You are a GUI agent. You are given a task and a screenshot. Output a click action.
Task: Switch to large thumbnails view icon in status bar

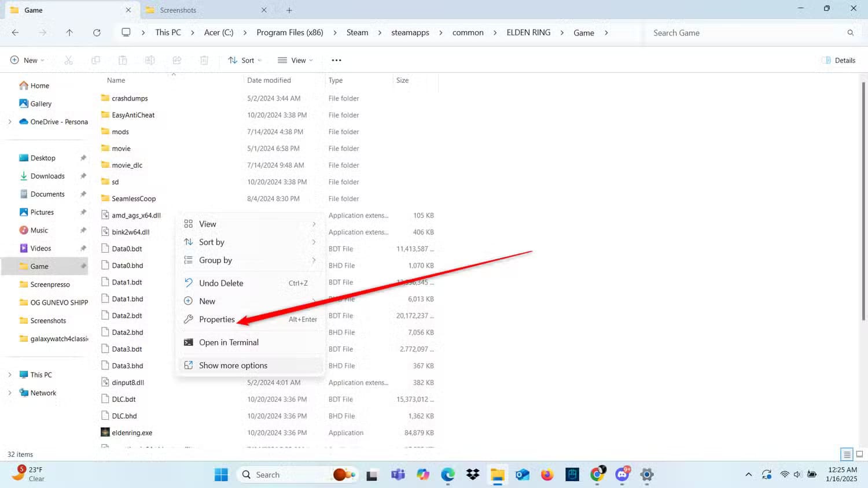pyautogui.click(x=860, y=454)
